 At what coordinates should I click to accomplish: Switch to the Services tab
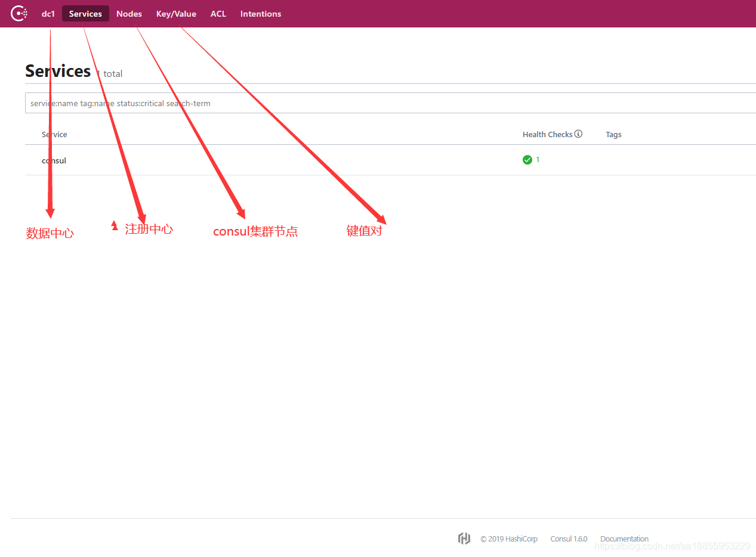(x=85, y=14)
